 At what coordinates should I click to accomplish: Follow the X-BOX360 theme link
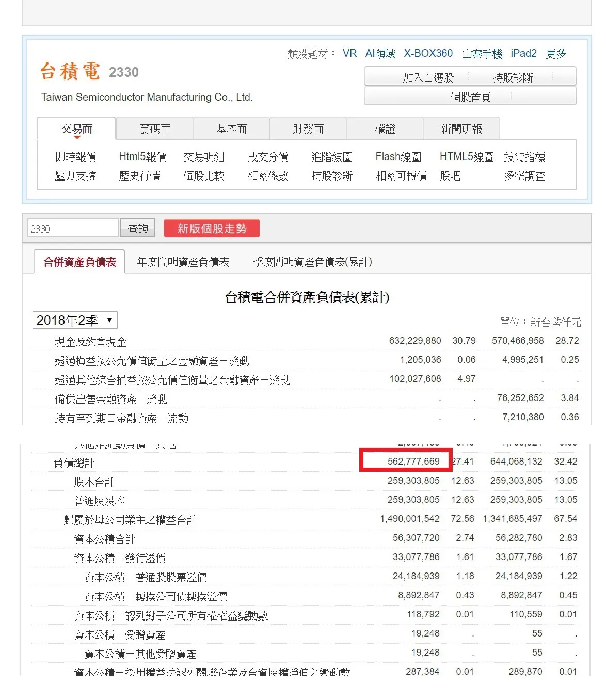pos(428,54)
